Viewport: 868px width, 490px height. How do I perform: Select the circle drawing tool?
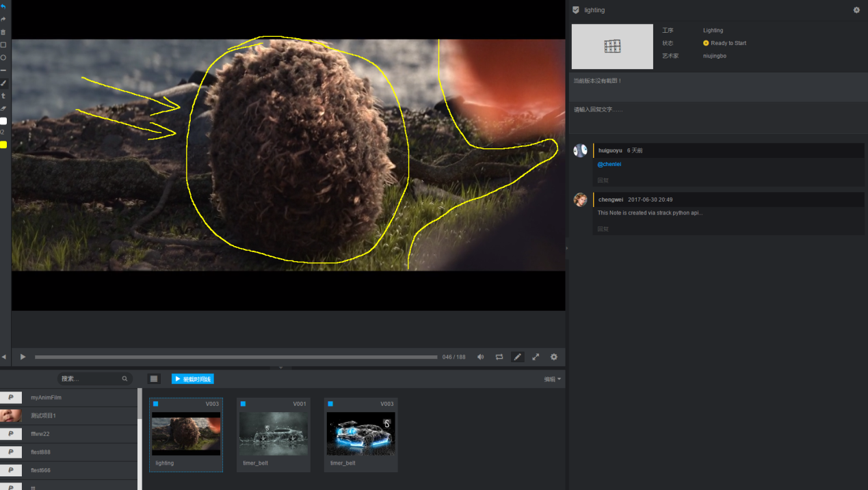coord(3,57)
